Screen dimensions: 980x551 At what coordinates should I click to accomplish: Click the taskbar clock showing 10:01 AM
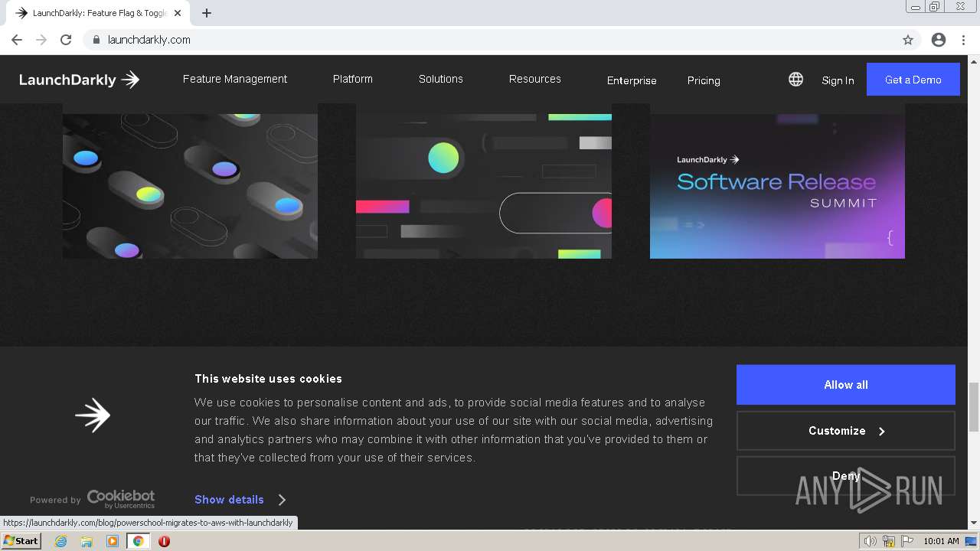941,541
